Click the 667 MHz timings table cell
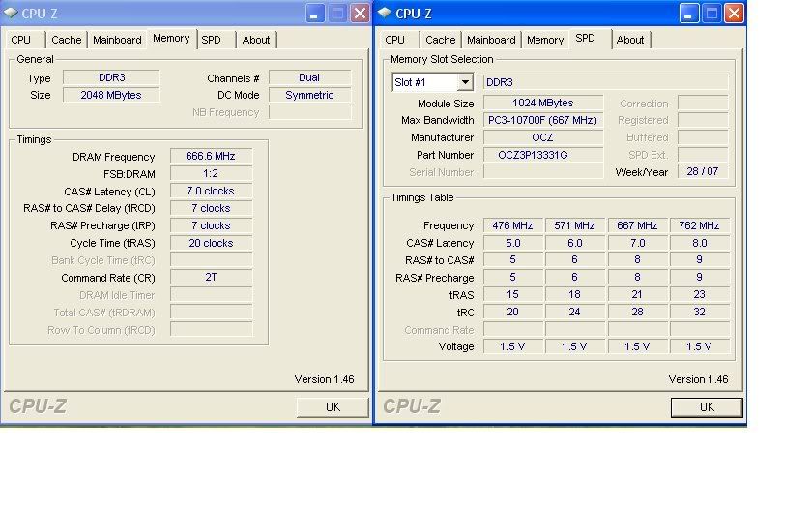812x508 pixels. tap(637, 226)
